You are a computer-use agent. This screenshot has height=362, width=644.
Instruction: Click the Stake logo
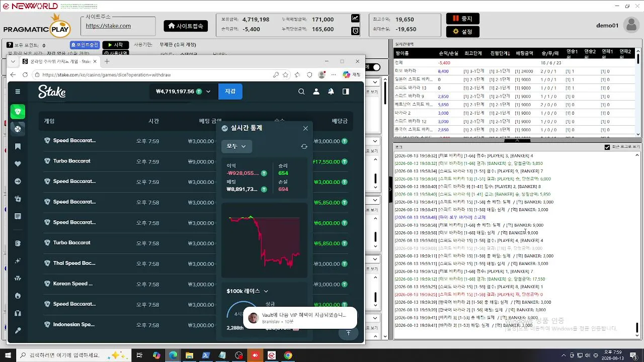(52, 92)
